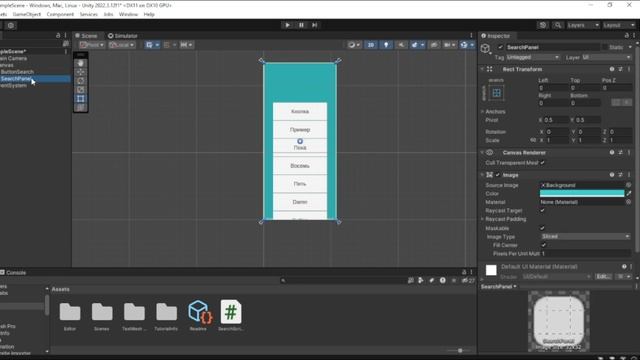The height and width of the screenshot is (360, 640).
Task: Toggle scene lighting bulb icon
Action: (386, 45)
